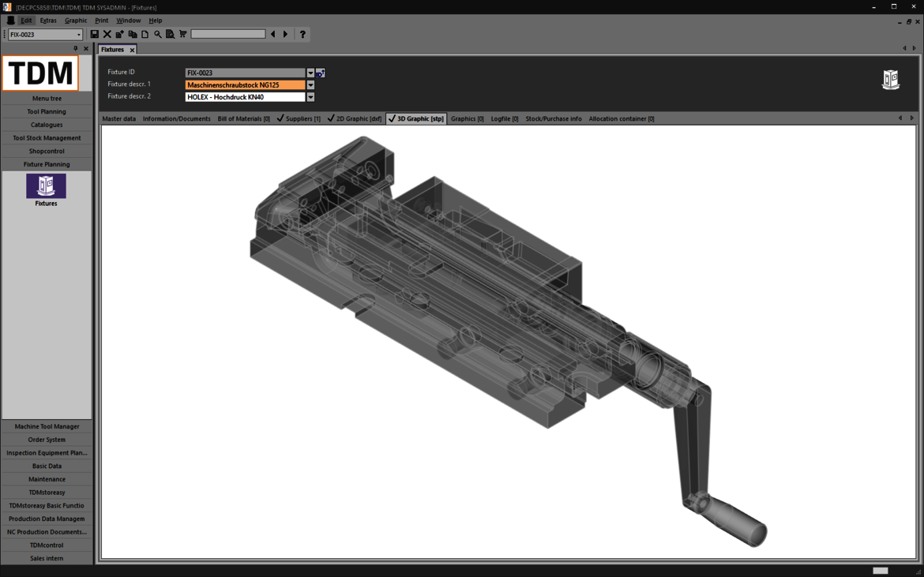Open the Graphic menu
The image size is (924, 577).
point(76,21)
